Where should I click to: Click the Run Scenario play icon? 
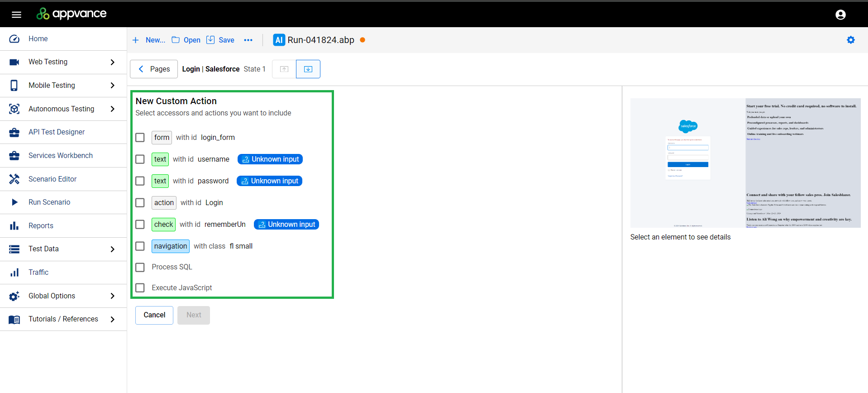tap(14, 202)
